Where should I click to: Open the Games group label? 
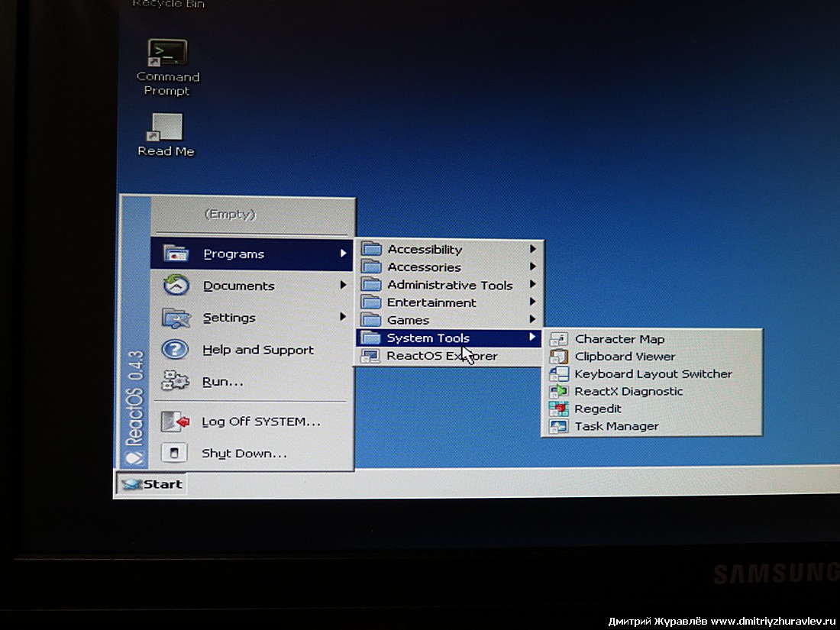[409, 321]
